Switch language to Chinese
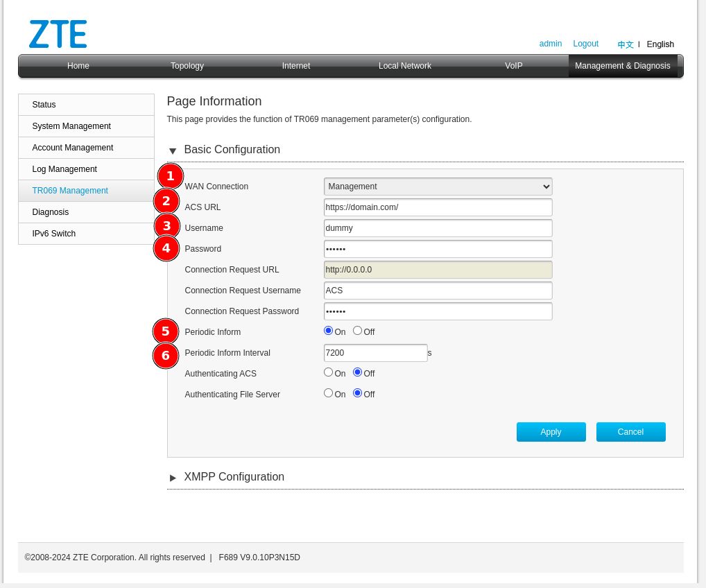The width and height of the screenshot is (706, 588). coord(626,44)
